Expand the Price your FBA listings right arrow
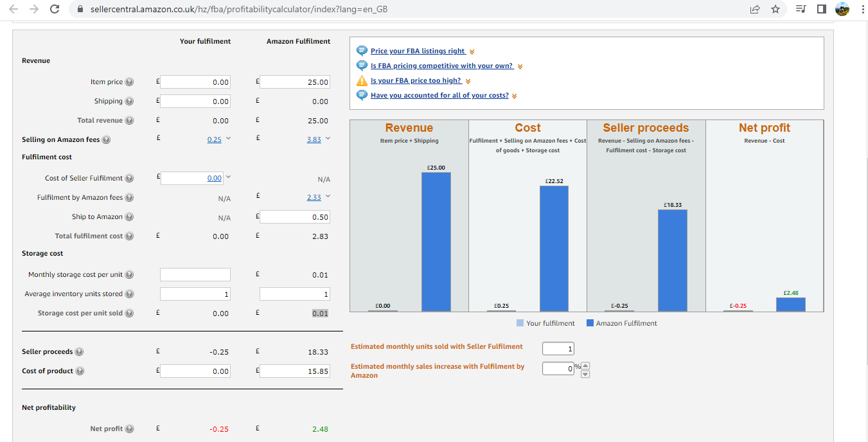 472,51
